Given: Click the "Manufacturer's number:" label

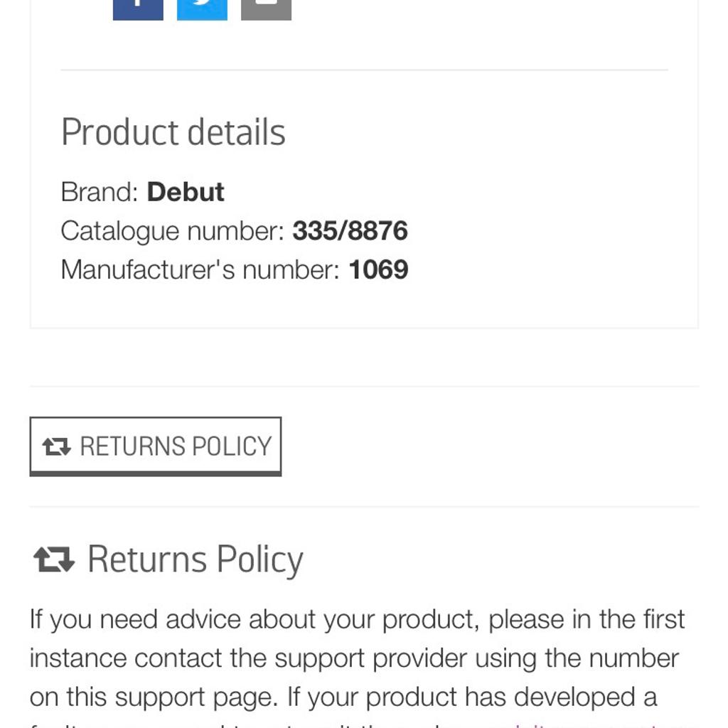Looking at the screenshot, I should point(200,269).
